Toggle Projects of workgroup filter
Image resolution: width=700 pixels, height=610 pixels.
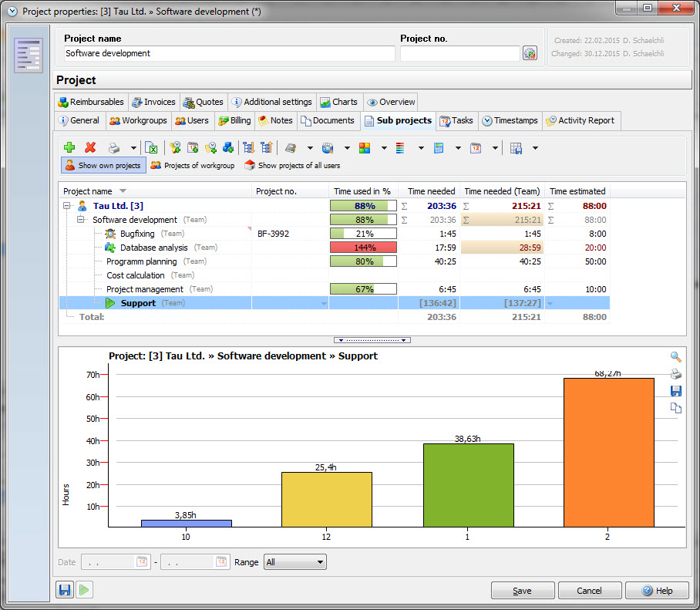click(x=192, y=165)
